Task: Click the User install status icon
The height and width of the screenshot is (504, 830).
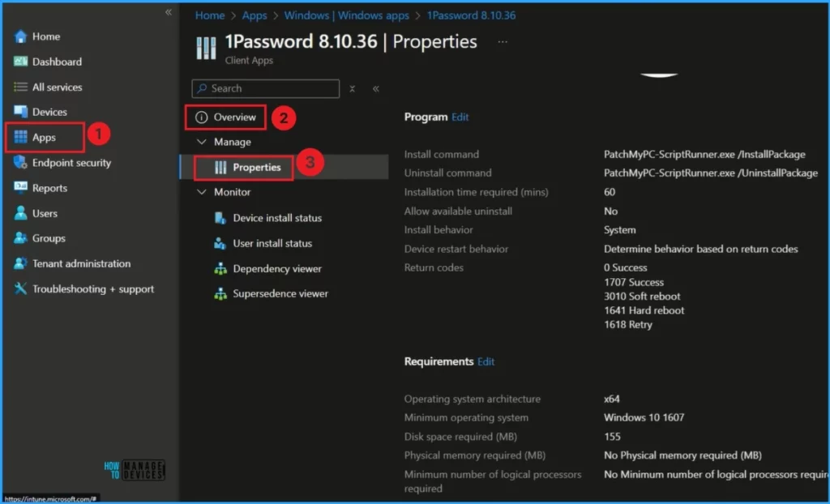Action: point(220,244)
